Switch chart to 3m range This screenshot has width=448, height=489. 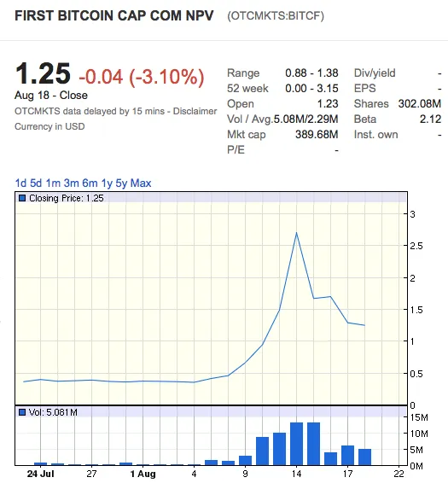click(x=72, y=183)
